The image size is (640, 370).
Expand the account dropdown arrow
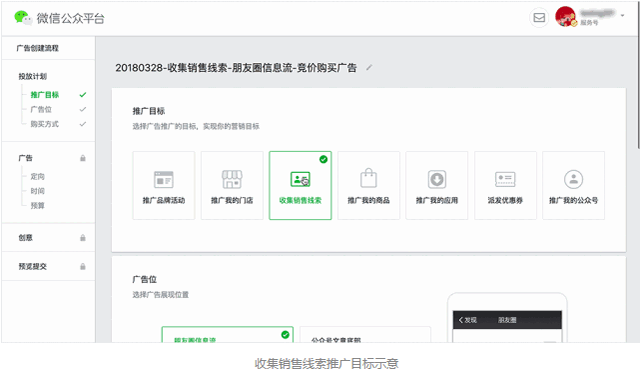tap(622, 16)
